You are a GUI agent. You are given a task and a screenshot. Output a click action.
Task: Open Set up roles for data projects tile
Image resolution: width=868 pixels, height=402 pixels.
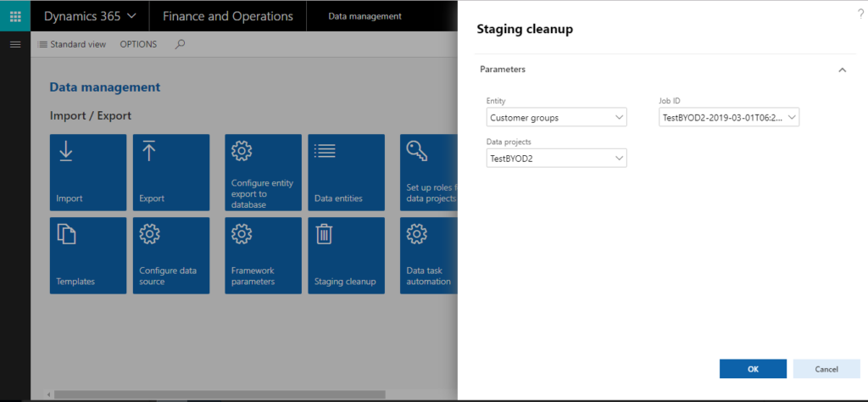pyautogui.click(x=429, y=172)
